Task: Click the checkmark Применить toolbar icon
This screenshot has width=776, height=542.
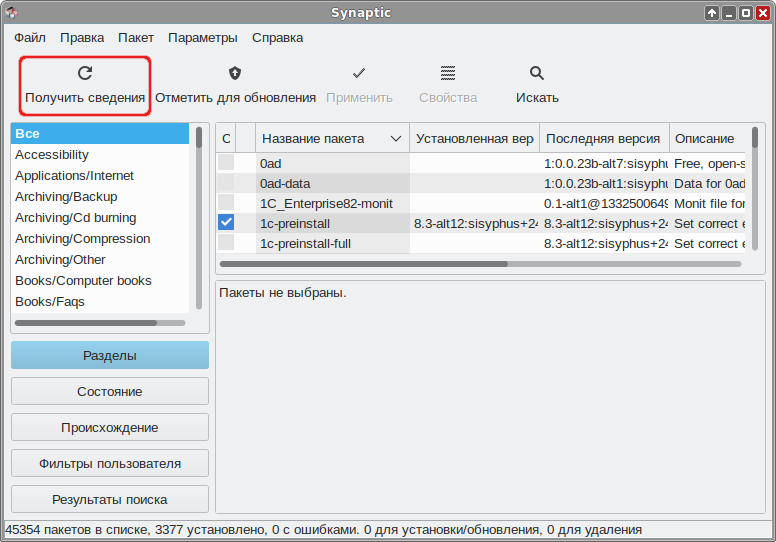Action: point(359,73)
